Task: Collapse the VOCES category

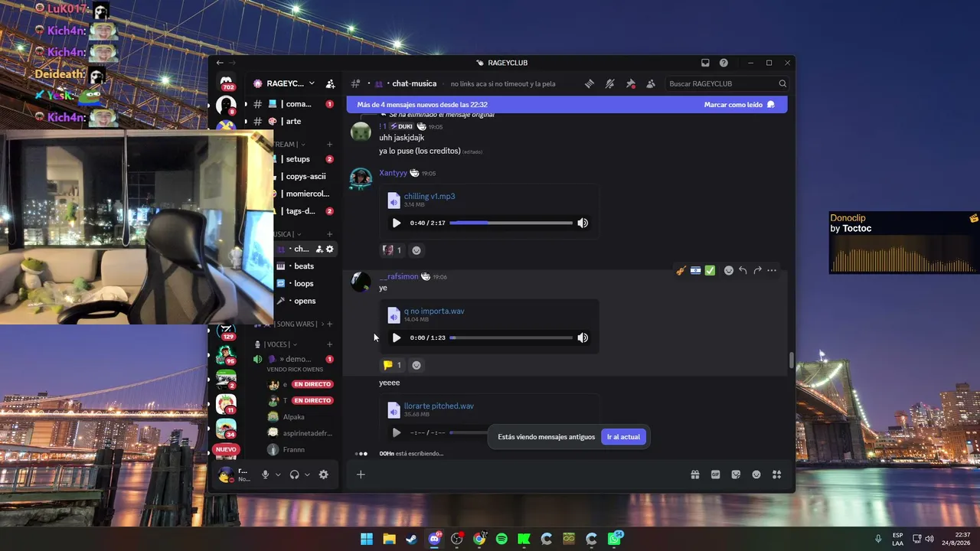Action: (x=276, y=344)
